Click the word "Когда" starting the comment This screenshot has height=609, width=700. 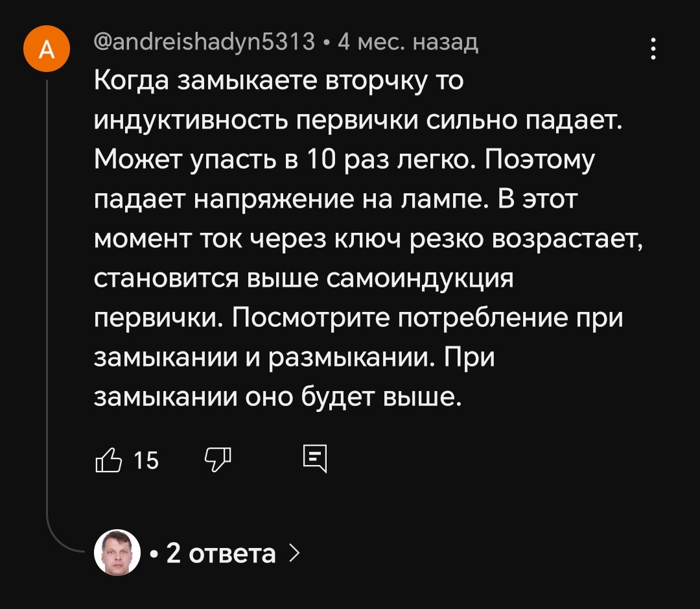pos(132,81)
